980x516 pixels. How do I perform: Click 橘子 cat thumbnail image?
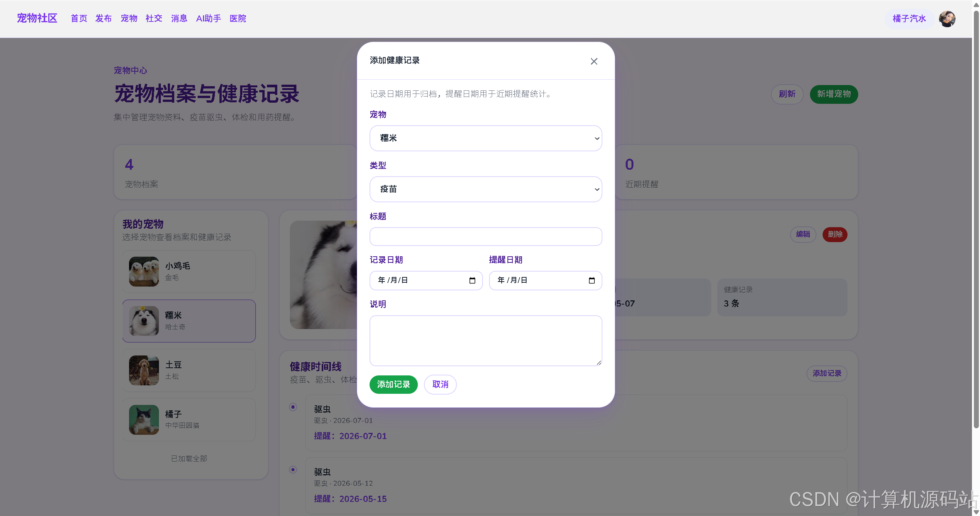(x=144, y=420)
